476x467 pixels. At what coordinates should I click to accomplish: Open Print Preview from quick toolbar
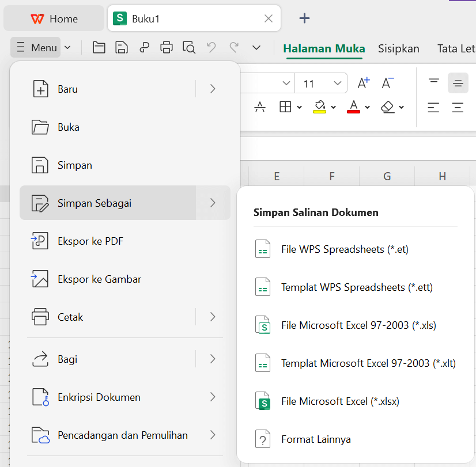coord(188,48)
